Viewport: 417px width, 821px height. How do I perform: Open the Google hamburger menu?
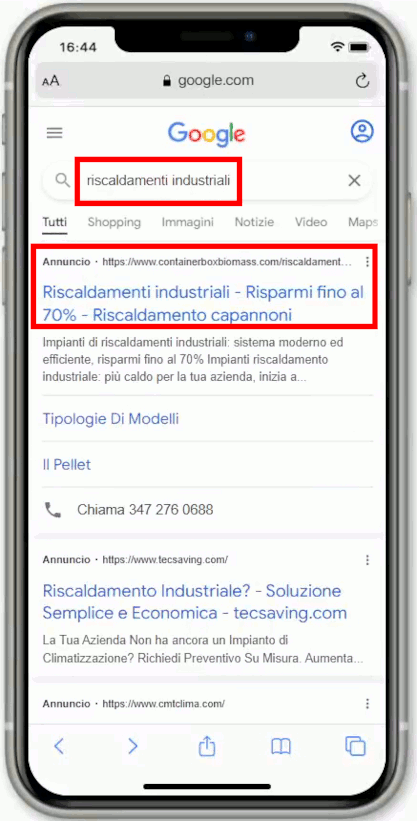pyautogui.click(x=54, y=133)
